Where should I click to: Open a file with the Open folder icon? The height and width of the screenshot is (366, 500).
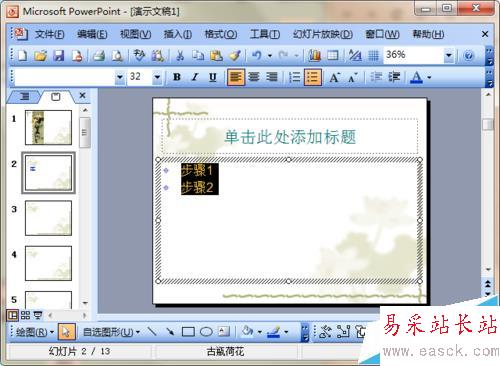[x=40, y=55]
